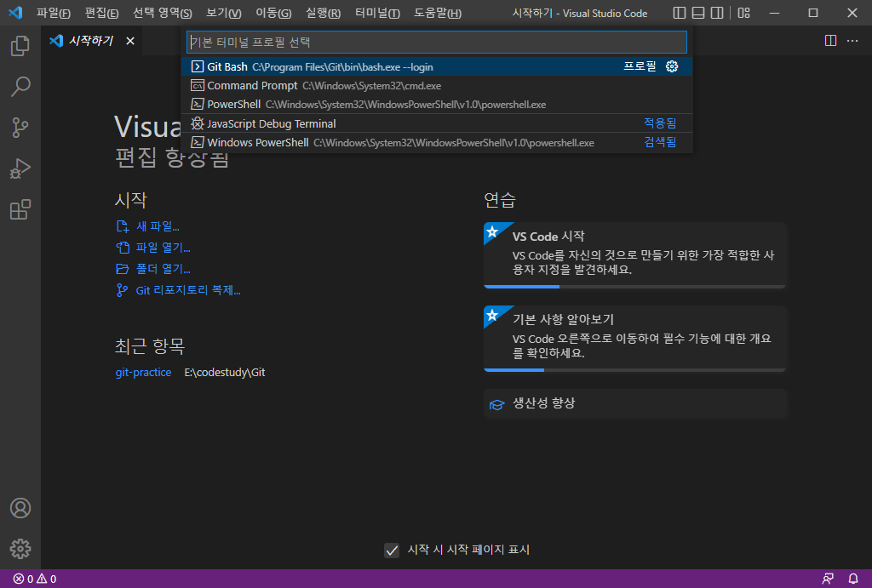The image size is (872, 588).
Task: Click progress bar under 기본 사항 알아보기
Action: pyautogui.click(x=634, y=370)
